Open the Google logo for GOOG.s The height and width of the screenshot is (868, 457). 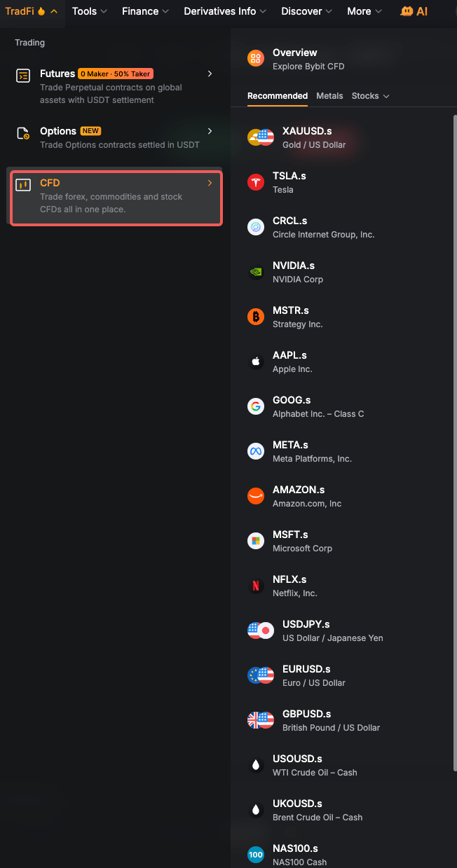(256, 406)
